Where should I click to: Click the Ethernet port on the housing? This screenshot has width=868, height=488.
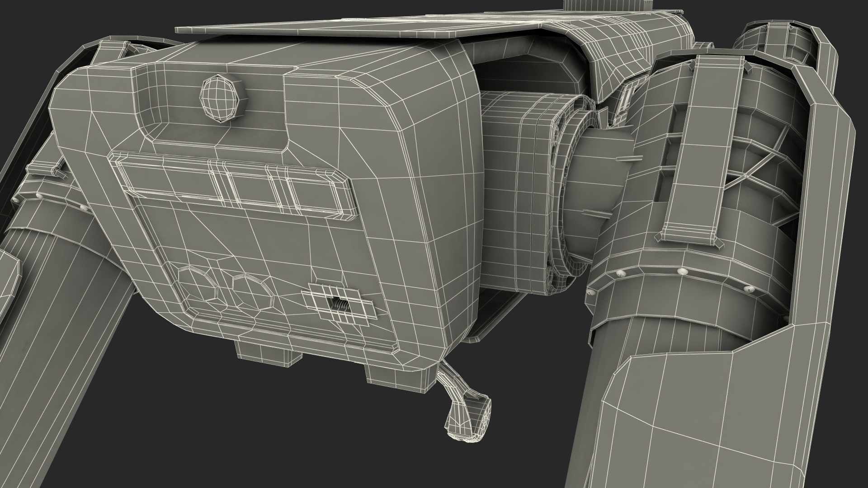[x=339, y=305]
